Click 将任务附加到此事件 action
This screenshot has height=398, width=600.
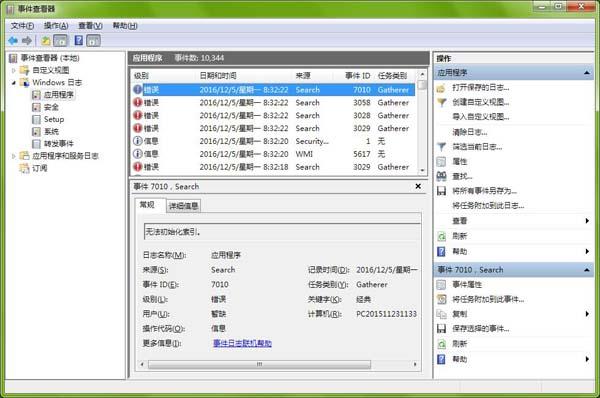coord(488,299)
